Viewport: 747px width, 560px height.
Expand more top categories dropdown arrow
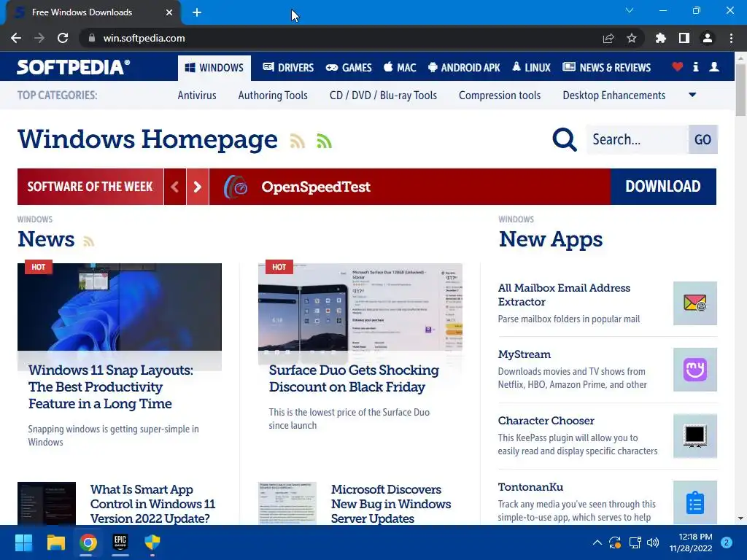pyautogui.click(x=692, y=95)
